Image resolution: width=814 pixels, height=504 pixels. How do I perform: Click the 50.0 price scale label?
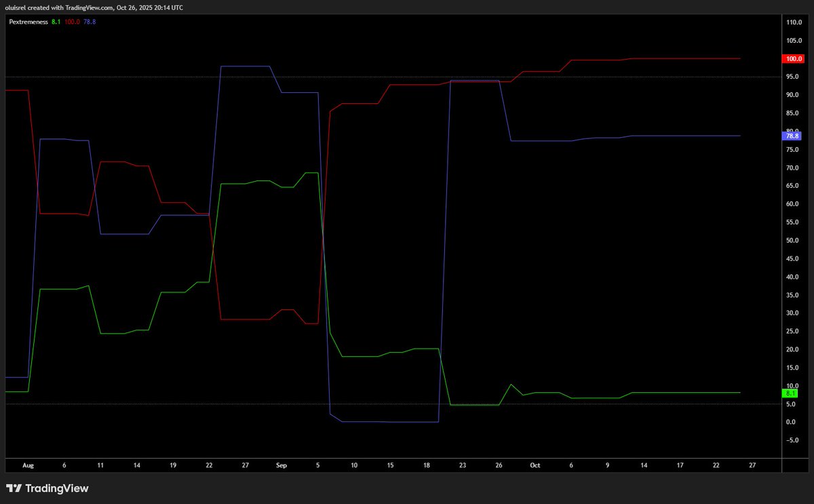(x=792, y=241)
